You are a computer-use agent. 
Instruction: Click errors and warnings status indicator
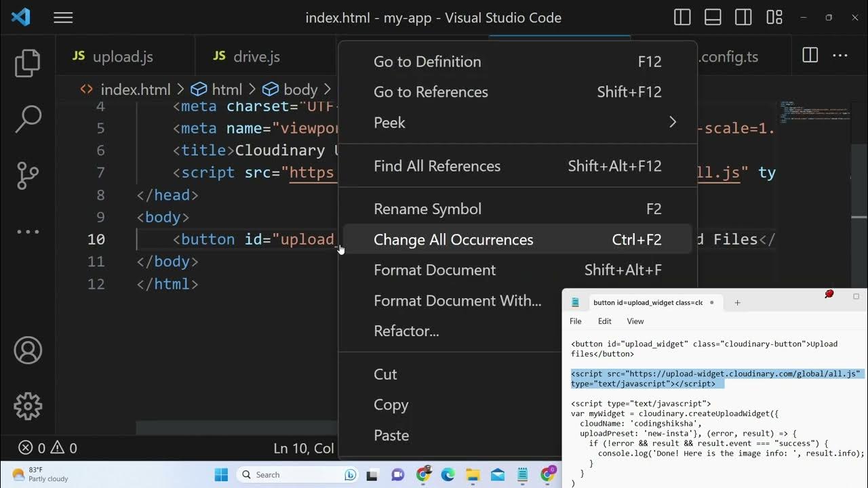[x=47, y=448]
